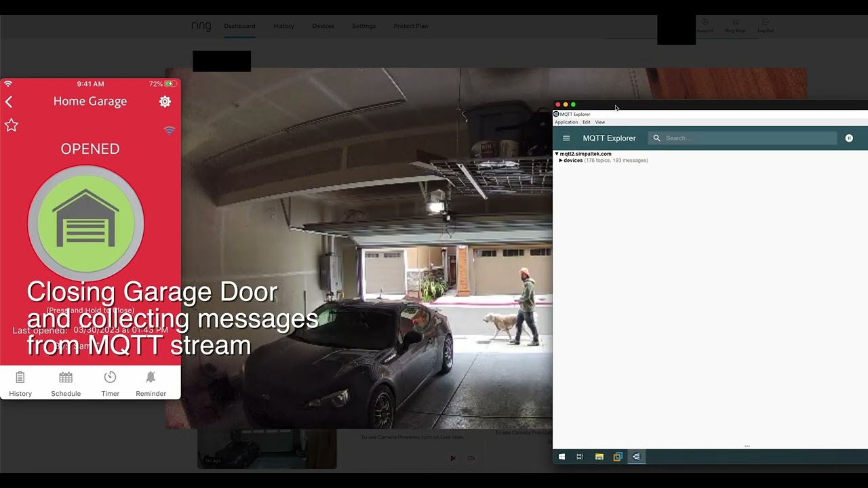Viewport: 868px width, 488px height.
Task: Open MQTT Explorer hamburger menu
Action: 566,138
